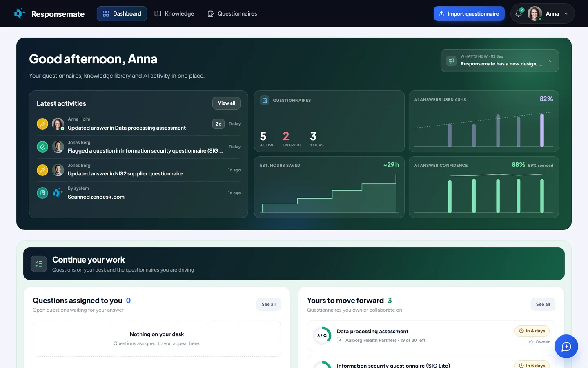Switch to the Knowledge tab
Viewport: 588px width, 368px height.
pos(174,13)
